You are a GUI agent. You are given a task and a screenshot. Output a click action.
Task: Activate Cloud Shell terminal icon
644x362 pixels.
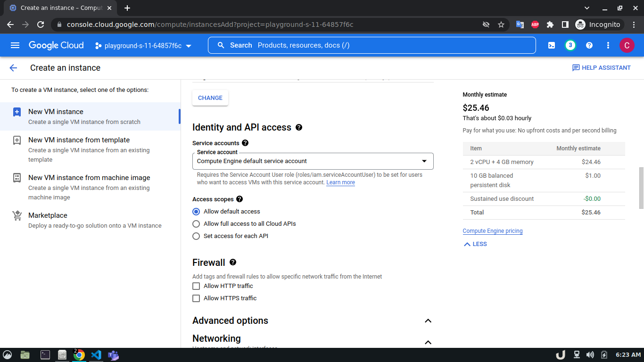(552, 45)
